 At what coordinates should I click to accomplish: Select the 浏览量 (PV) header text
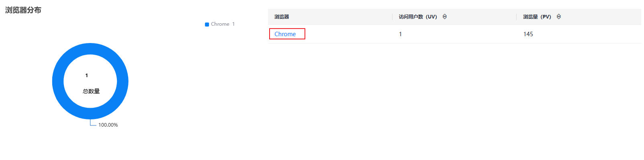(537, 17)
